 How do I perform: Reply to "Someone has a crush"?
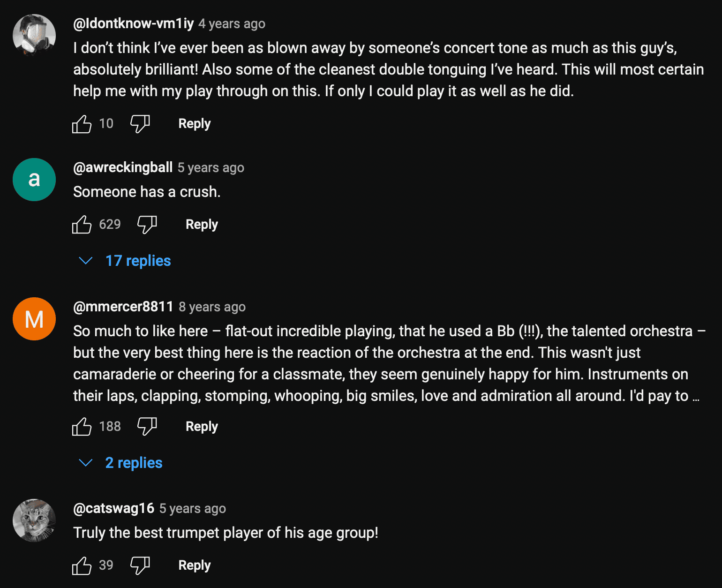pos(202,225)
